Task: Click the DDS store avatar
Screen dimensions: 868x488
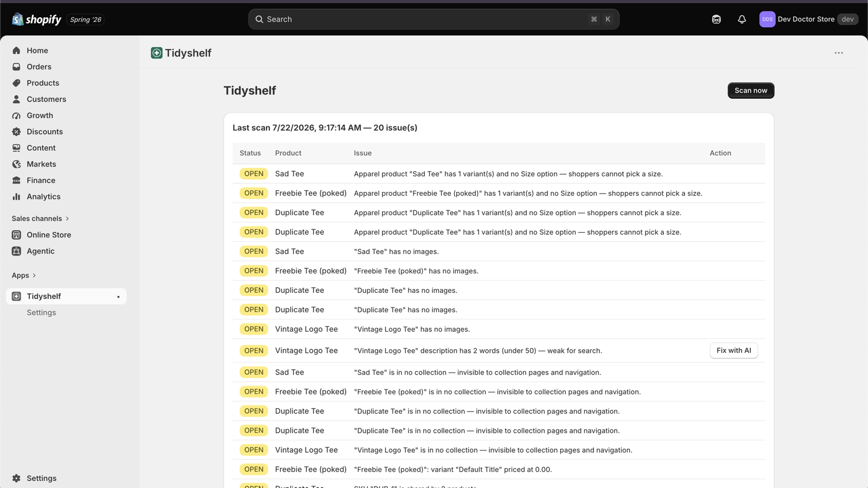Action: (767, 20)
